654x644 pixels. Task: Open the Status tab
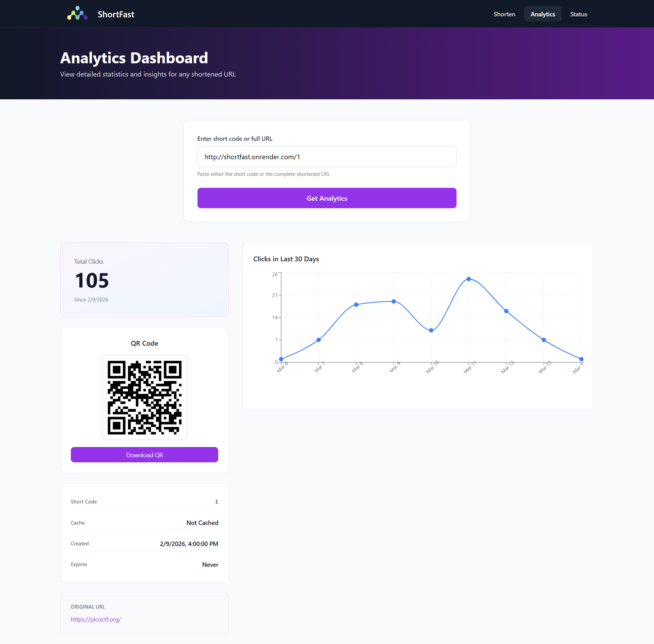click(x=578, y=14)
